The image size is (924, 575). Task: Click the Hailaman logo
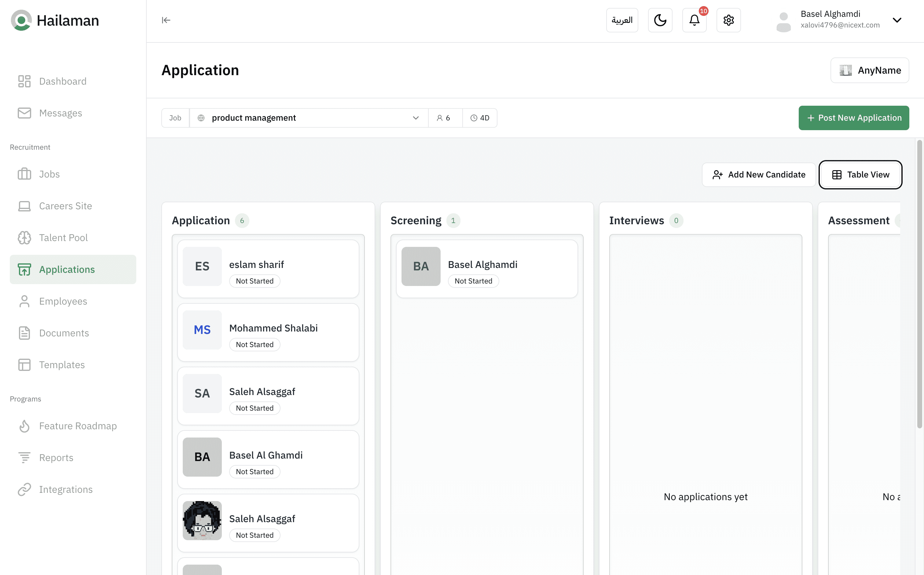[21, 20]
